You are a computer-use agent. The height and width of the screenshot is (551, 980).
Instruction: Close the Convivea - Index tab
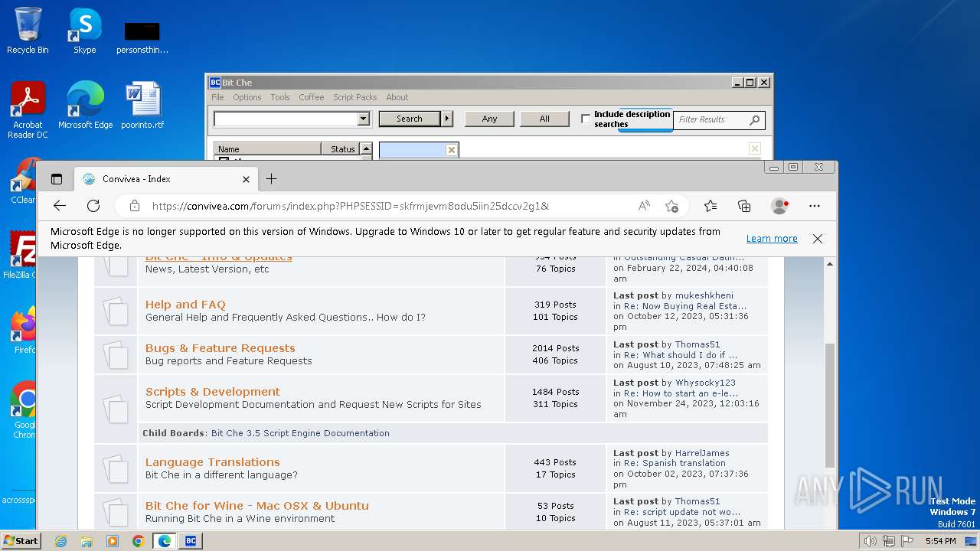(246, 179)
